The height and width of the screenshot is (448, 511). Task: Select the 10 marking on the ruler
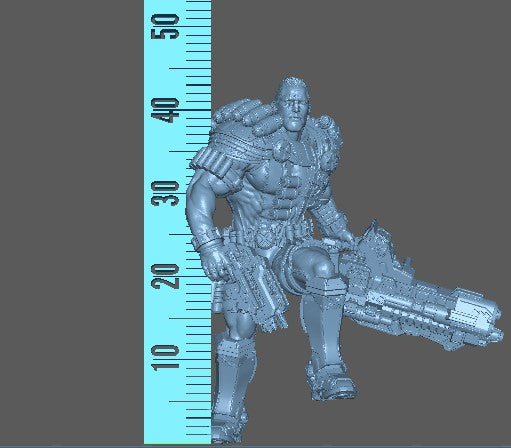pos(165,358)
